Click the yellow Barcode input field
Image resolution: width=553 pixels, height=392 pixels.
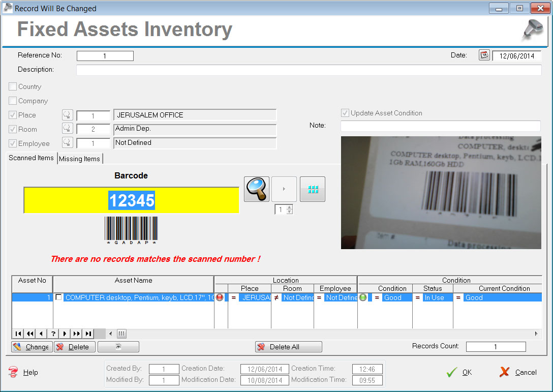coord(131,200)
